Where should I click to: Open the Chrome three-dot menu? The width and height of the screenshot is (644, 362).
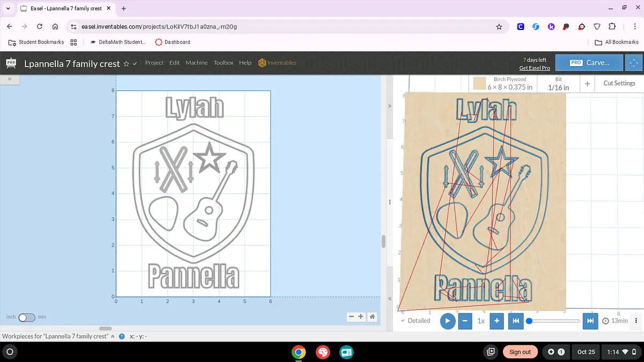tap(635, 26)
